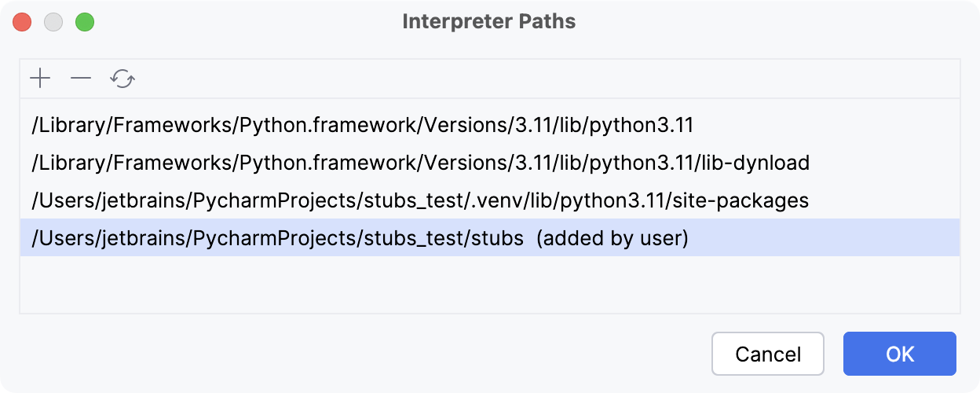980x393 pixels.
Task: Click the empty footer area left of Cancel
Action: point(353,354)
